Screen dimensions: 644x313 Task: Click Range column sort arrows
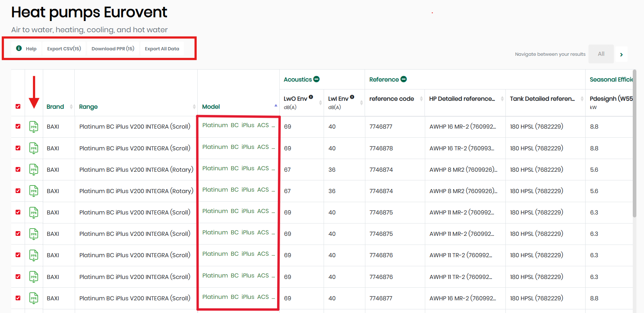pyautogui.click(x=194, y=107)
